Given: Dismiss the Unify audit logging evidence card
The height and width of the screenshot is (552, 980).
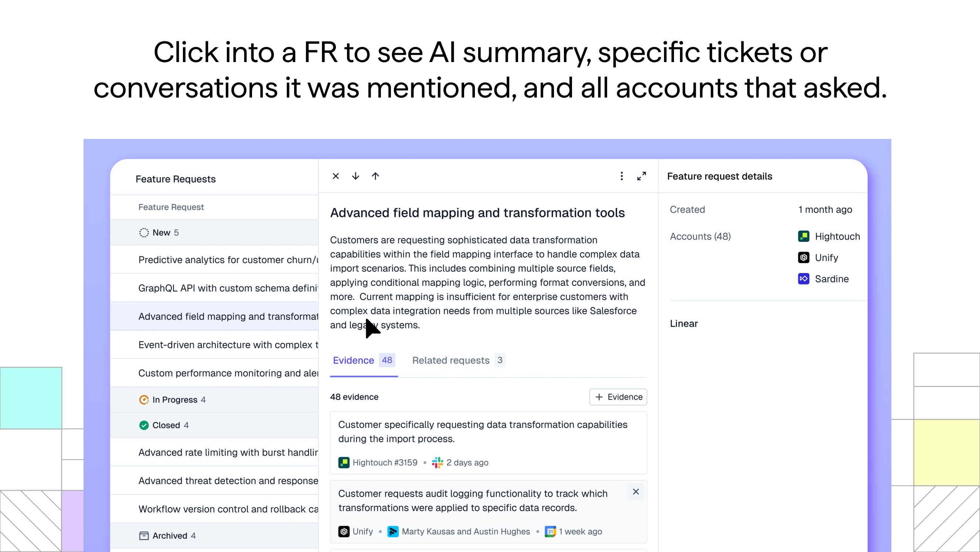Looking at the screenshot, I should pyautogui.click(x=635, y=491).
